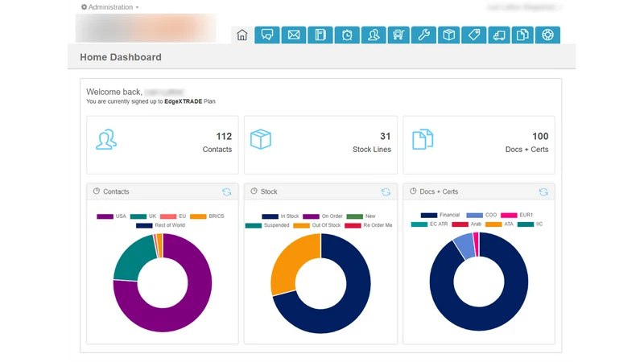This screenshot has height=362, width=644.
Task: Toggle Rest of World legend entry
Action: click(x=160, y=225)
